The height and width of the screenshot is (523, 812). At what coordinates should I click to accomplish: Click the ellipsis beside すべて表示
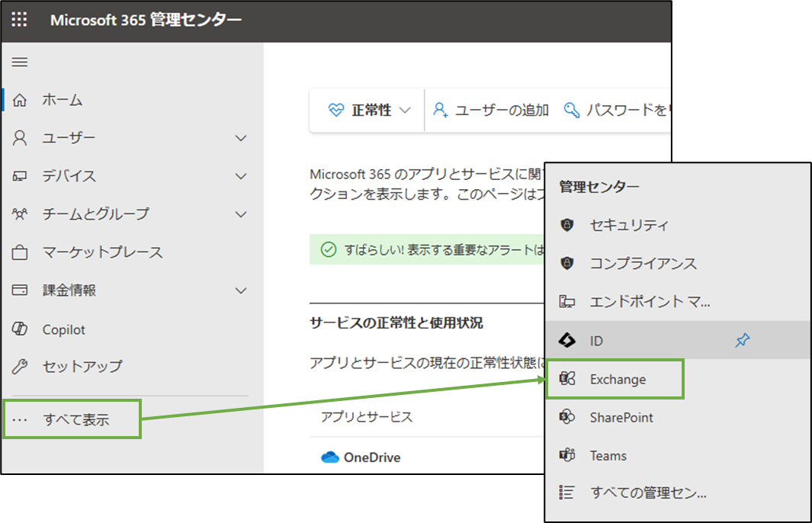(x=20, y=419)
